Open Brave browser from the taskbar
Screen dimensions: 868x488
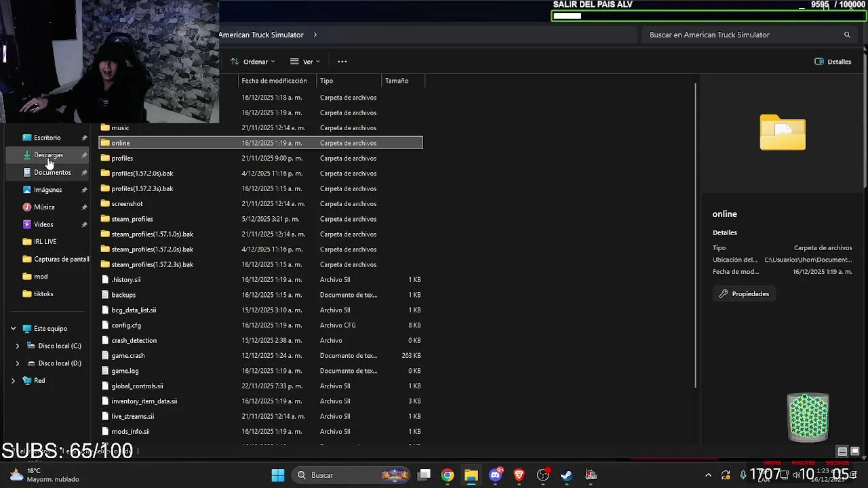pos(519,475)
